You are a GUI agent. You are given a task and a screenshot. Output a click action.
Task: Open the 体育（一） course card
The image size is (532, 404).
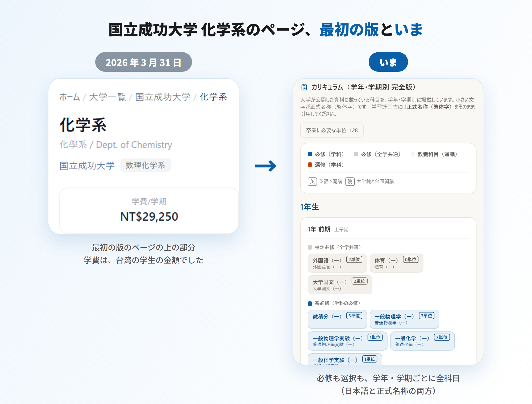(x=396, y=263)
